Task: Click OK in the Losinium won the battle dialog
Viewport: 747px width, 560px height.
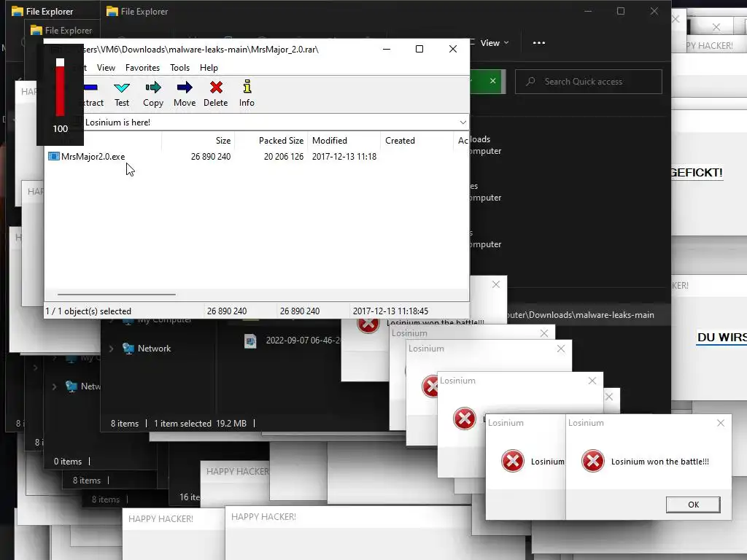Action: click(693, 505)
